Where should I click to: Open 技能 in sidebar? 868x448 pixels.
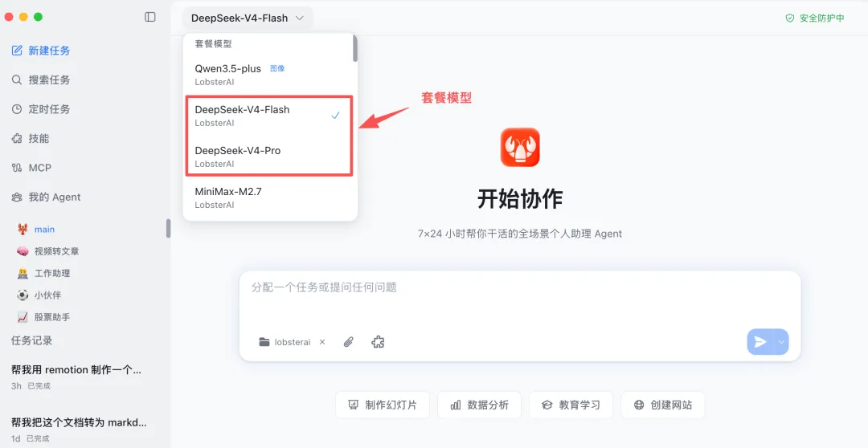(39, 139)
